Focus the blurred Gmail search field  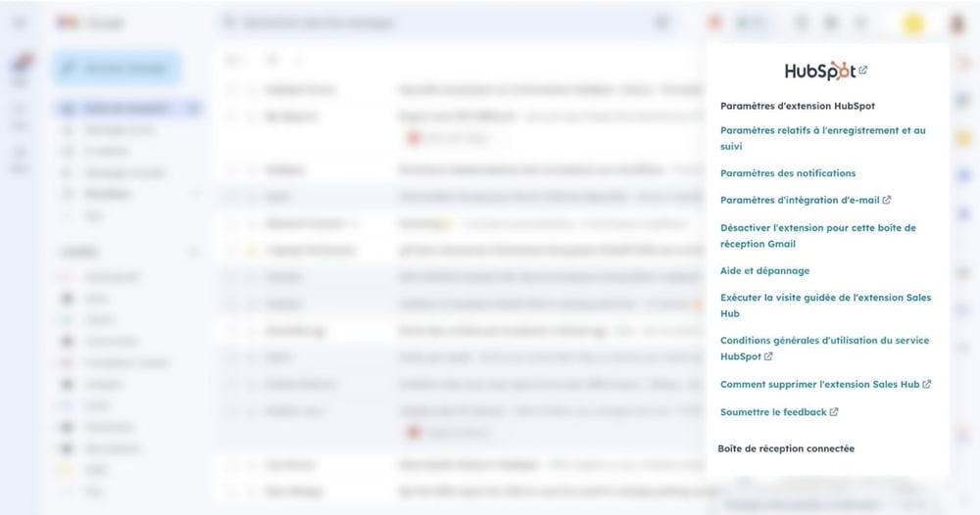[447, 23]
